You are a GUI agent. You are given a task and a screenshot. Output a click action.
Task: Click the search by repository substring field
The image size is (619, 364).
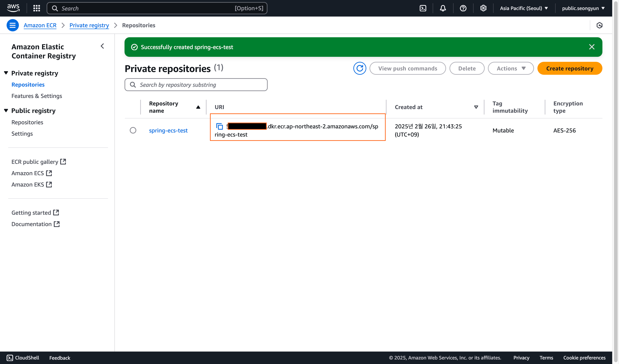pos(196,85)
